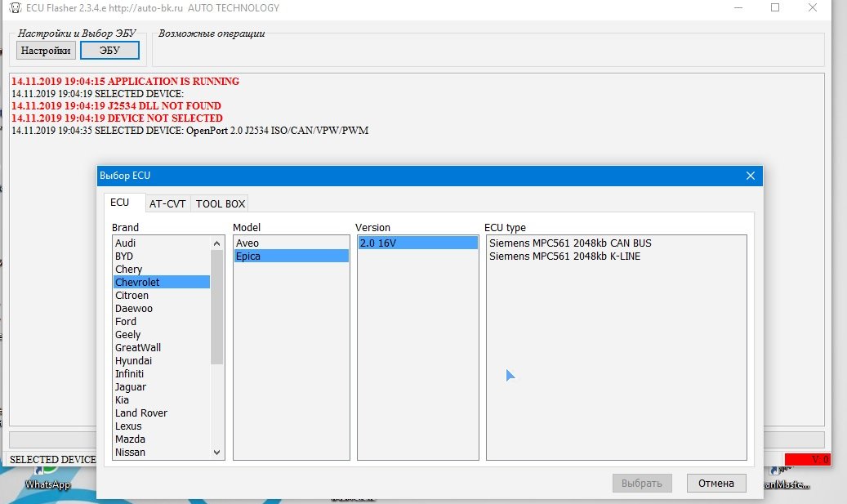The height and width of the screenshot is (504, 847).
Task: Click the log line with OpenPort 2.0 J2534
Action: coord(190,131)
